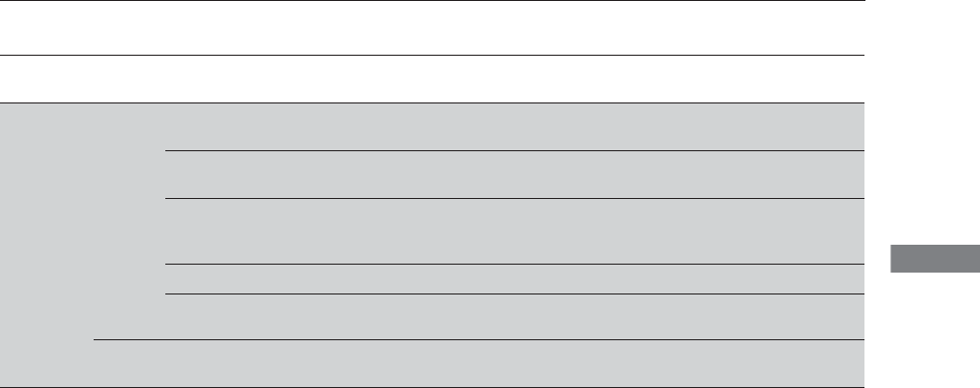Click the thinnest gray row between close dividers
This screenshot has width=980, height=388.
[514, 279]
